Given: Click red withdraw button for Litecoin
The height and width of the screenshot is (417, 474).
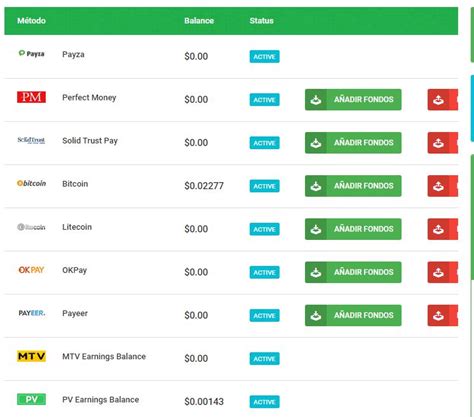Looking at the screenshot, I should click(443, 229).
